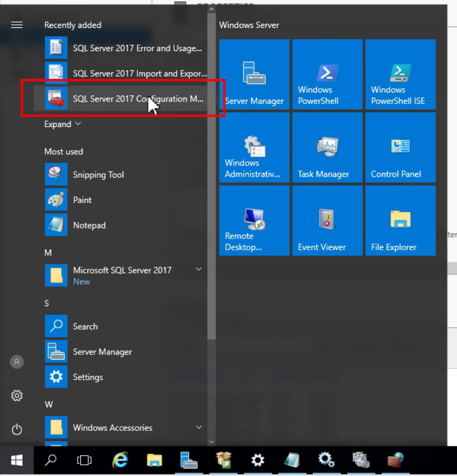Click the letter S group header

[46, 303]
